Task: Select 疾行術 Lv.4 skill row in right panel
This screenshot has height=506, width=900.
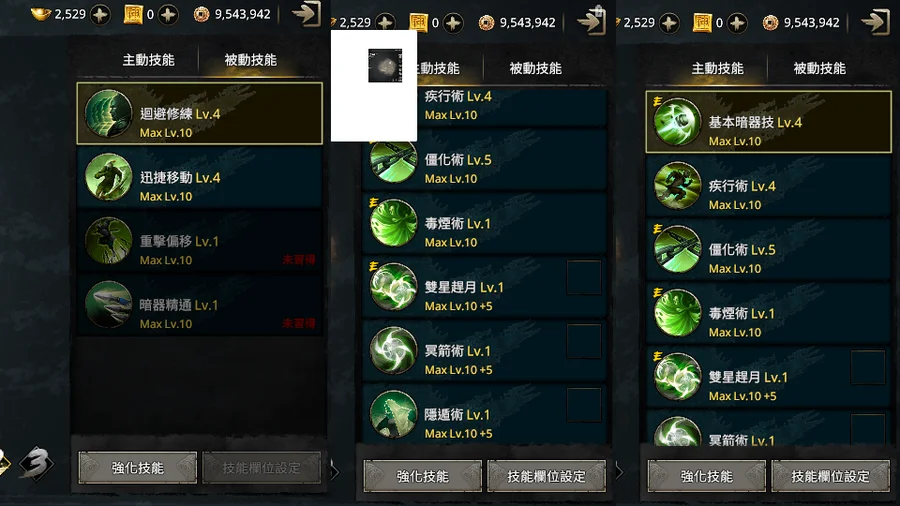Action: 769,186
